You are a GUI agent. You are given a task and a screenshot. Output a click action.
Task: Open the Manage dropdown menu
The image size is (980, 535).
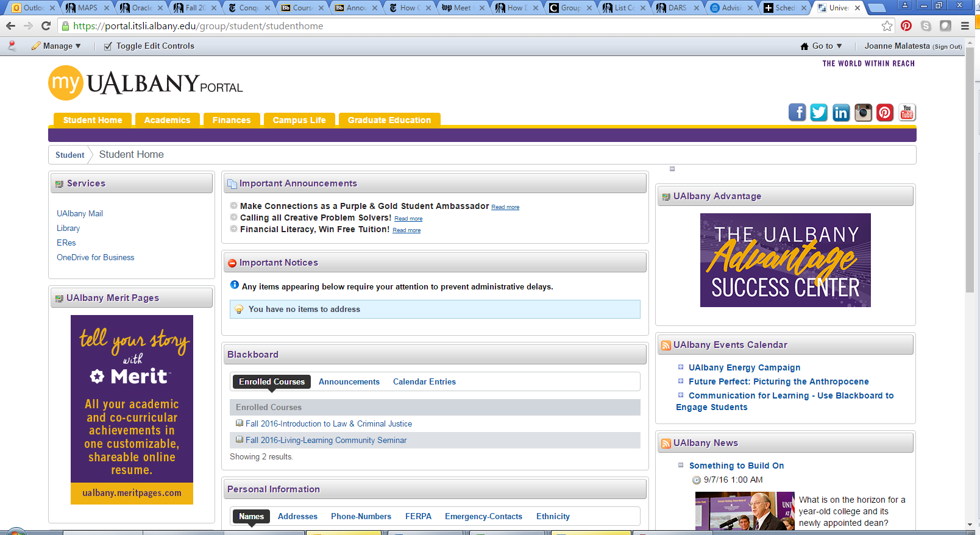click(56, 46)
